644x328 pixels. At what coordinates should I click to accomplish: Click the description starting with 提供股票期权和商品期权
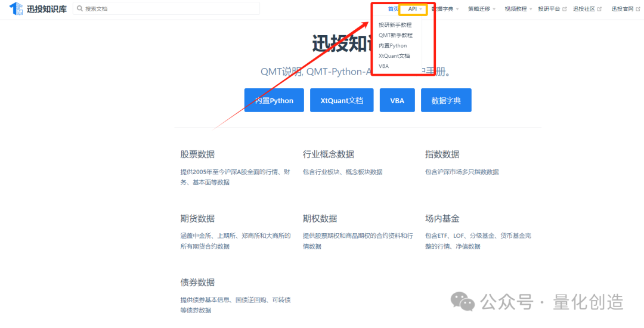[x=358, y=241]
